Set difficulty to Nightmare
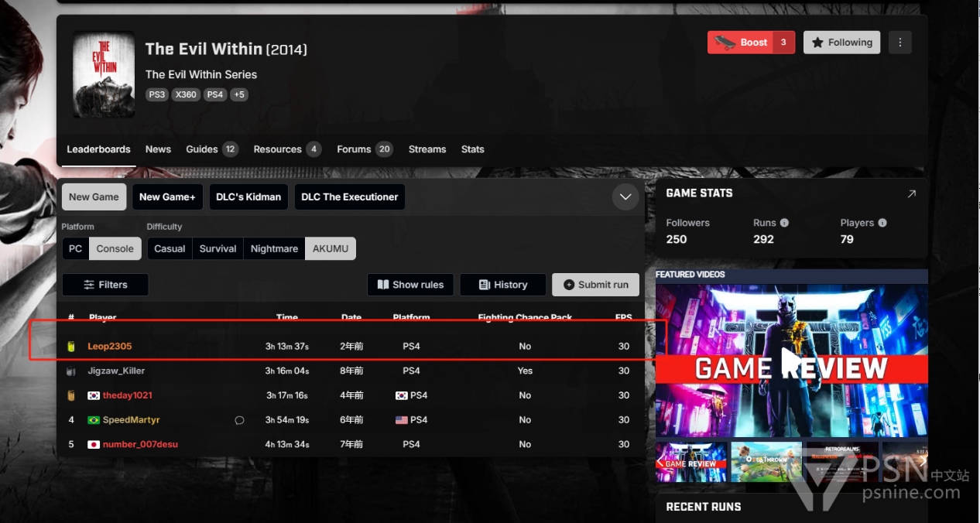980x523 pixels. 274,248
